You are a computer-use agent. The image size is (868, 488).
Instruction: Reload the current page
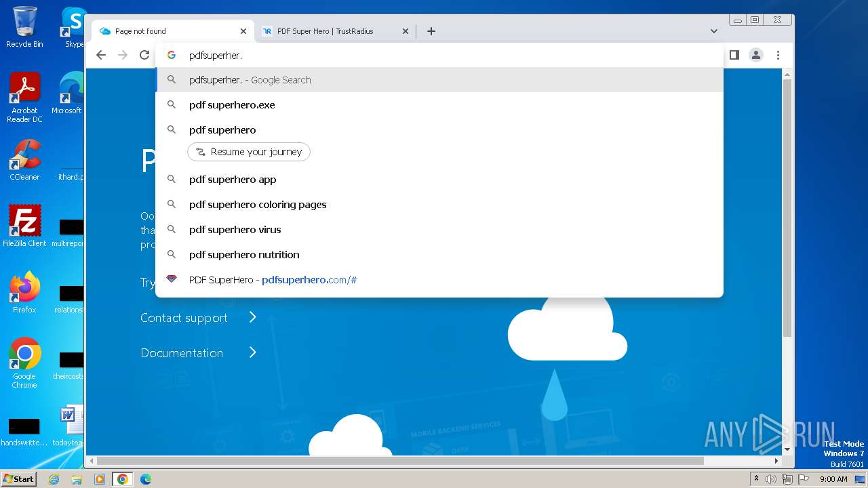144,55
